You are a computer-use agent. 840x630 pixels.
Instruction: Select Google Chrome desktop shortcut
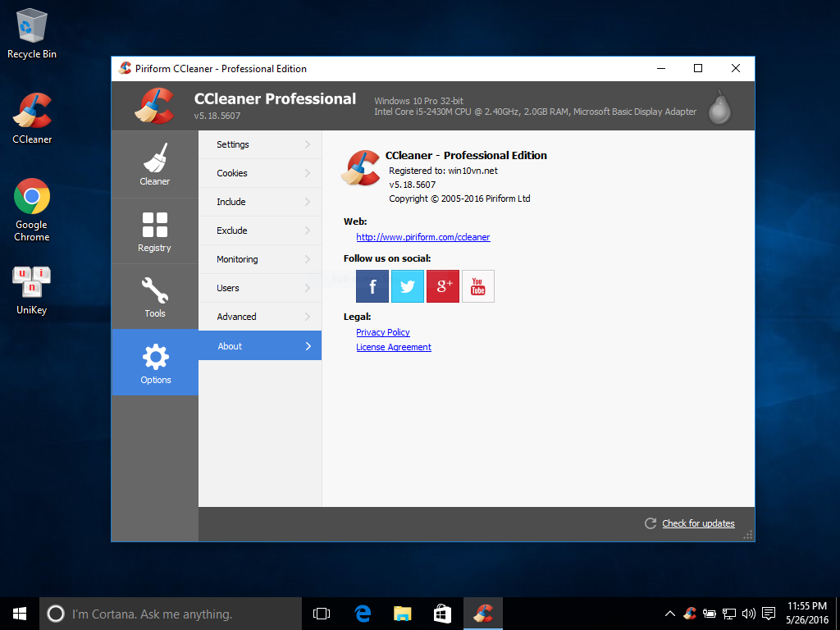click(32, 210)
